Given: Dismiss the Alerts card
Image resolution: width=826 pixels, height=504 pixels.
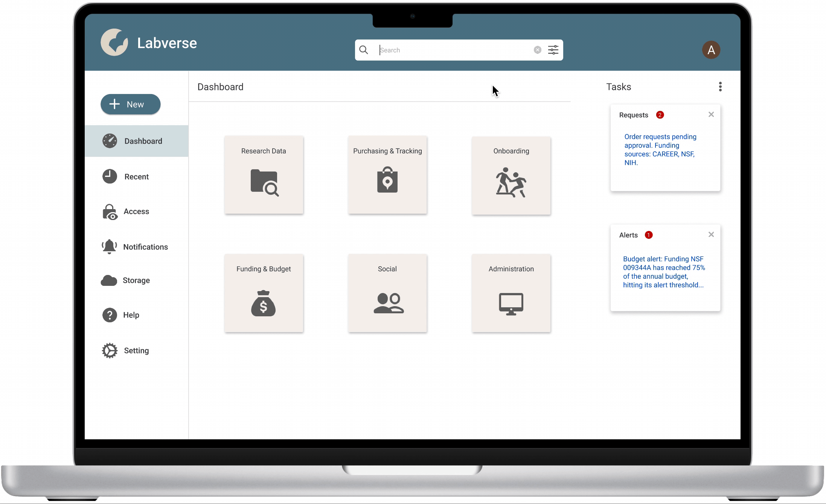Looking at the screenshot, I should click(x=711, y=235).
